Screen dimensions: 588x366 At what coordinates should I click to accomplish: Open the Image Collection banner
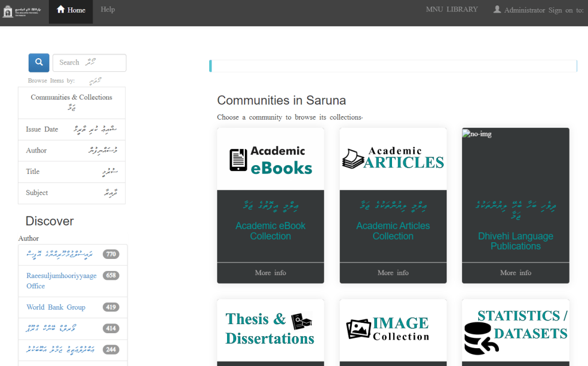(393, 329)
